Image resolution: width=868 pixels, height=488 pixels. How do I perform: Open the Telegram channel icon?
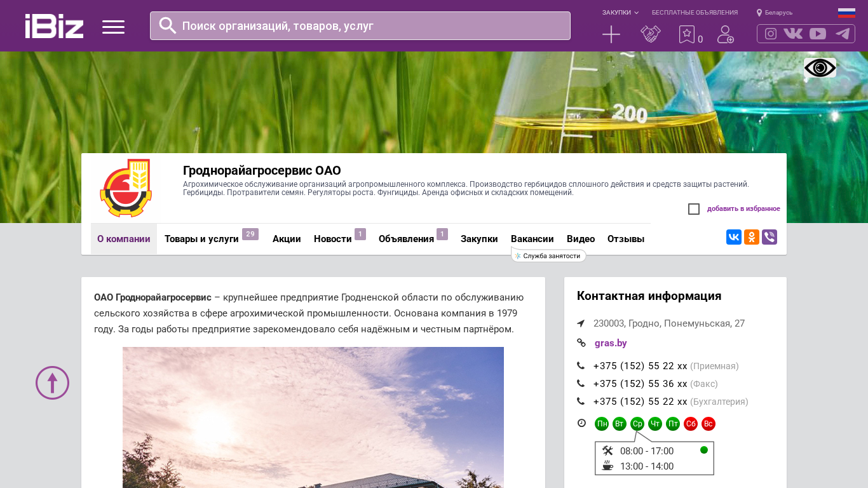pos(843,34)
